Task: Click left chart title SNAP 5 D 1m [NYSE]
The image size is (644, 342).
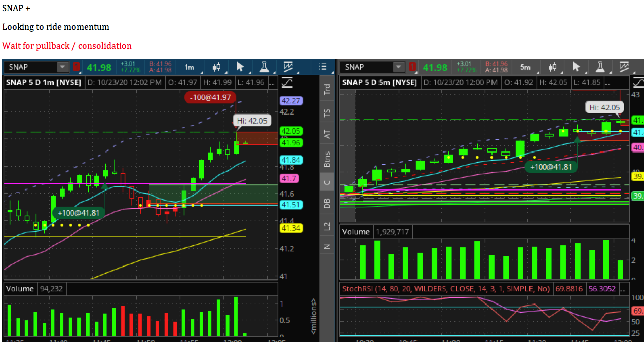Action: [x=44, y=82]
